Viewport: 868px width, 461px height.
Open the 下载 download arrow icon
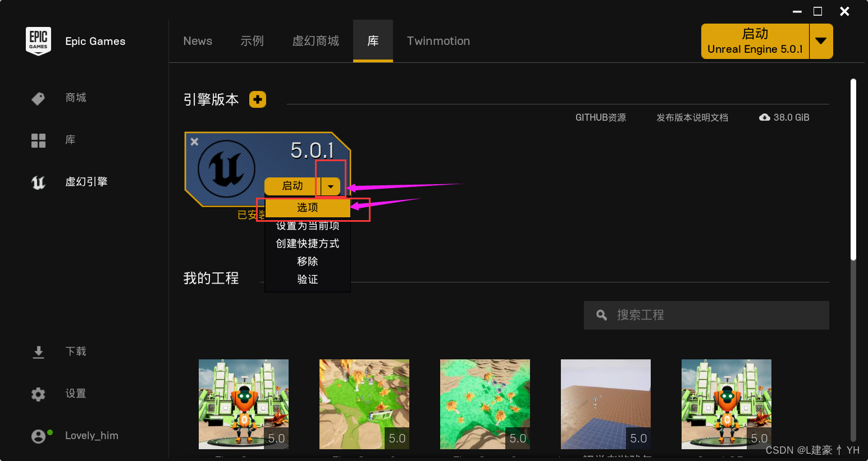(38, 352)
